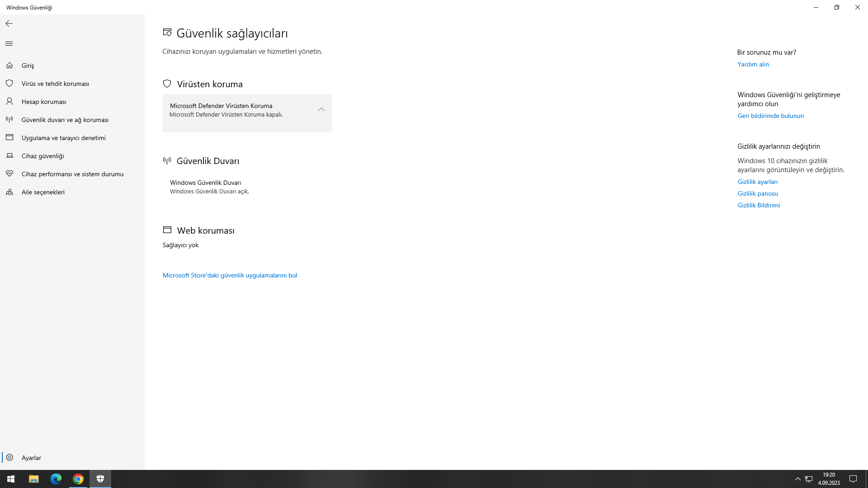Click the Güvenlik duvarı ve ağ koruması icon
The height and width of the screenshot is (488, 868).
pos(9,120)
